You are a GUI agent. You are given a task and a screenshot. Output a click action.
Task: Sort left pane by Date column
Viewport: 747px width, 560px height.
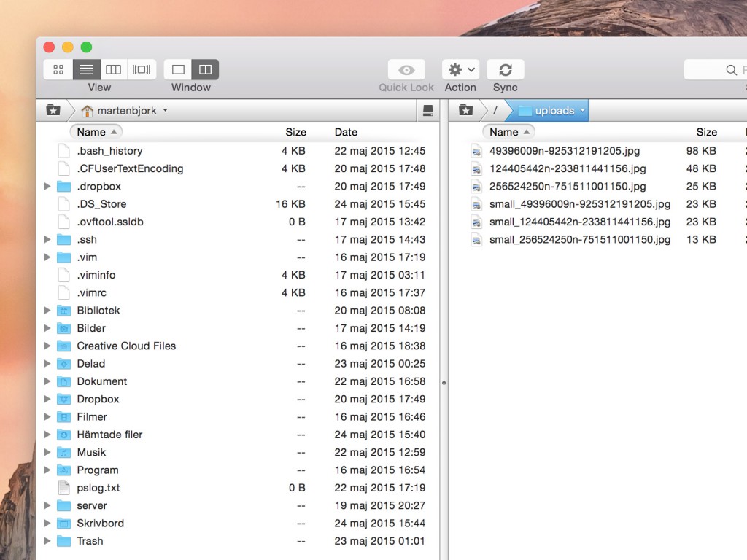[x=346, y=132]
